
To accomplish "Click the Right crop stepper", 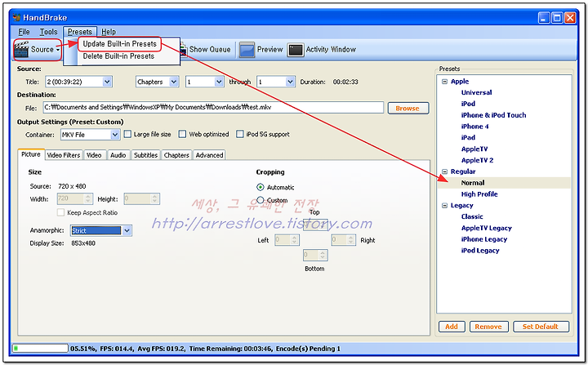I will (x=344, y=240).
